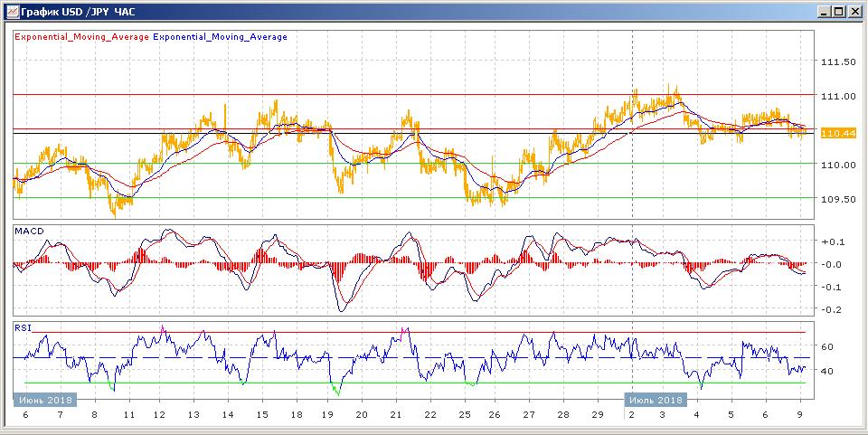This screenshot has height=435, width=868.
Task: Click the chart window icon in title bar
Action: coord(14,11)
